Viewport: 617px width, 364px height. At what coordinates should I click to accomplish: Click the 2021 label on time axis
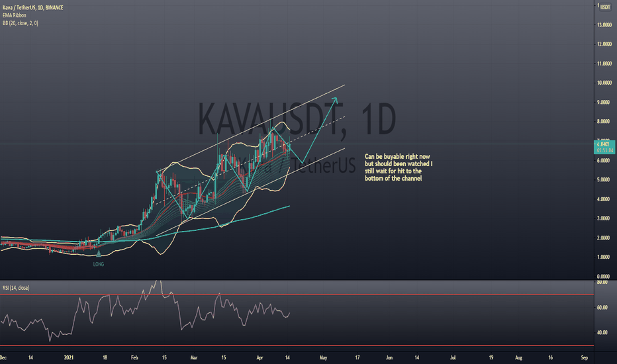tap(69, 357)
